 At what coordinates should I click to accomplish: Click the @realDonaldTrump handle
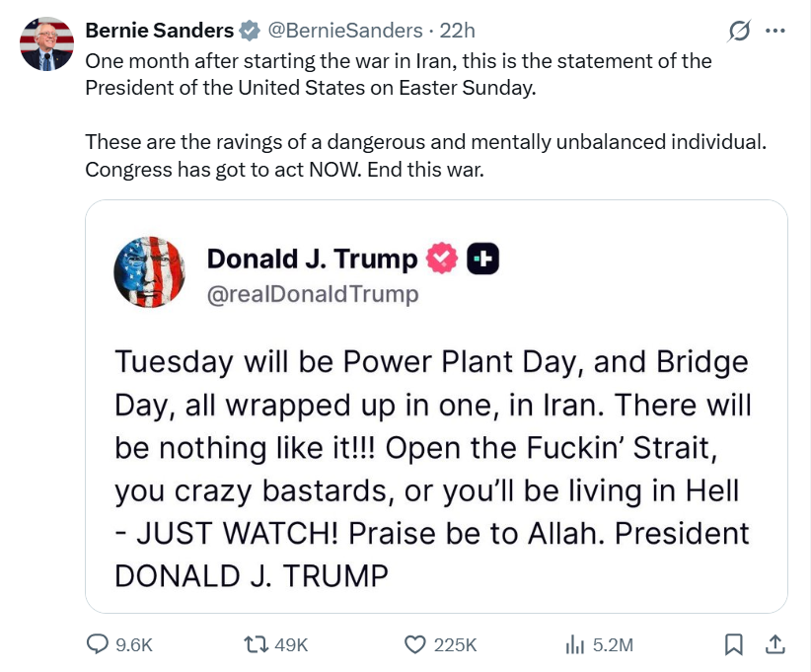point(313,294)
